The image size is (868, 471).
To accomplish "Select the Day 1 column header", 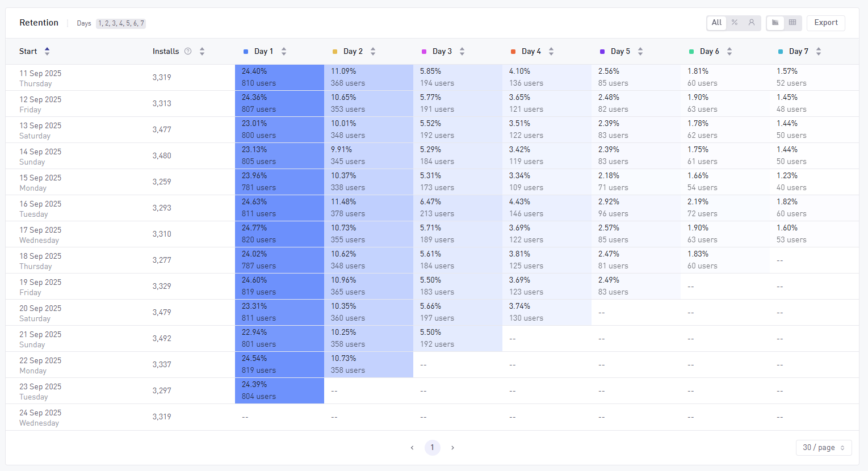I will tap(265, 51).
